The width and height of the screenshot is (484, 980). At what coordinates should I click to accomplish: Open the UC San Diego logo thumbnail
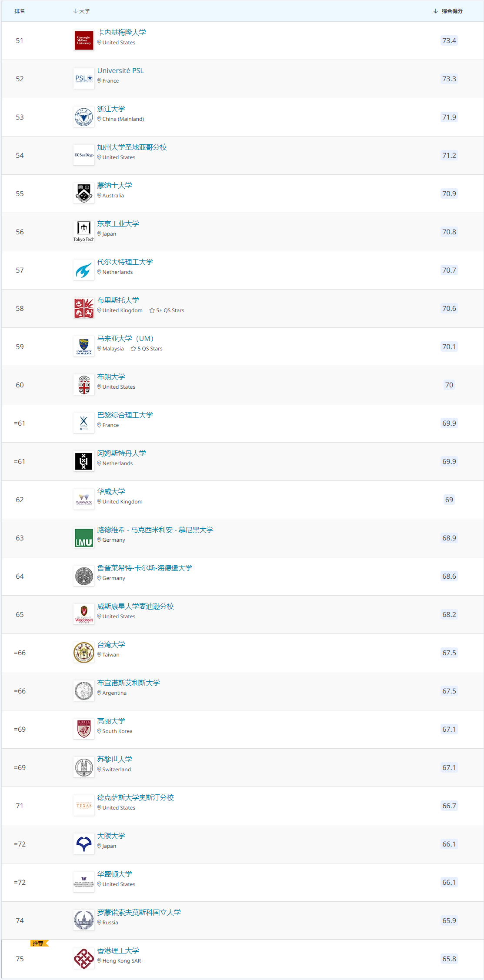pyautogui.click(x=84, y=155)
